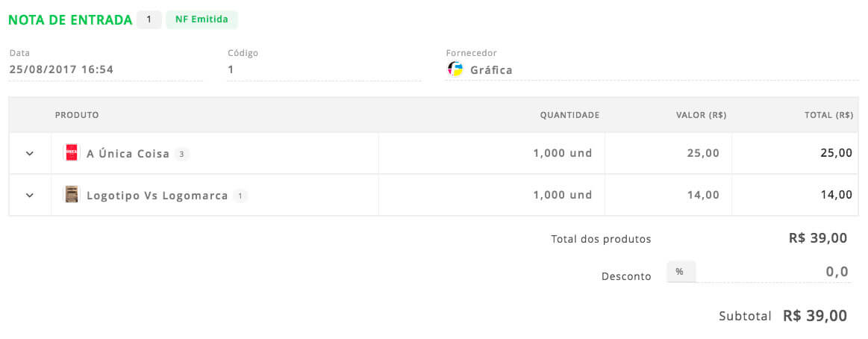Click the NF Emitida status badge

pyautogui.click(x=202, y=19)
